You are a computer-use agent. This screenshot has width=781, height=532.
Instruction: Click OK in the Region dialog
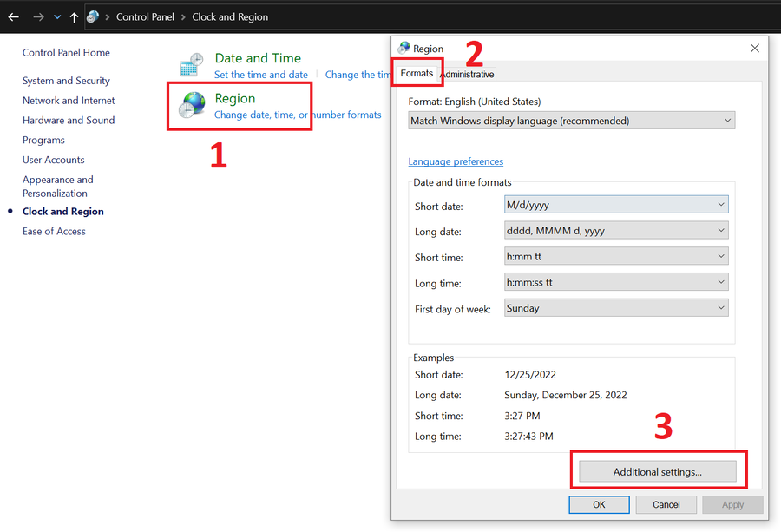(599, 504)
